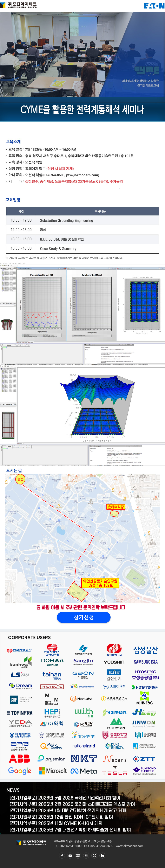Click the '15:00 - 16:00' time cell

click(x=21, y=249)
